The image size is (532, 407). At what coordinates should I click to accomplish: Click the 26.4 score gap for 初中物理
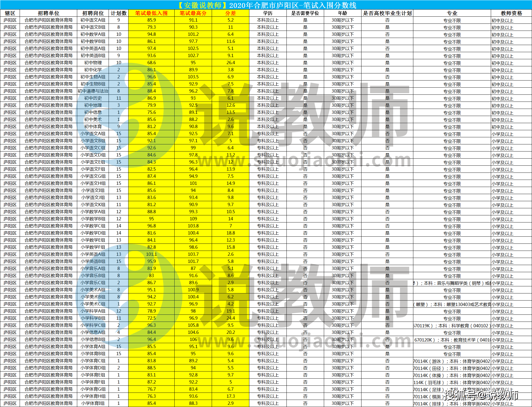(231, 63)
